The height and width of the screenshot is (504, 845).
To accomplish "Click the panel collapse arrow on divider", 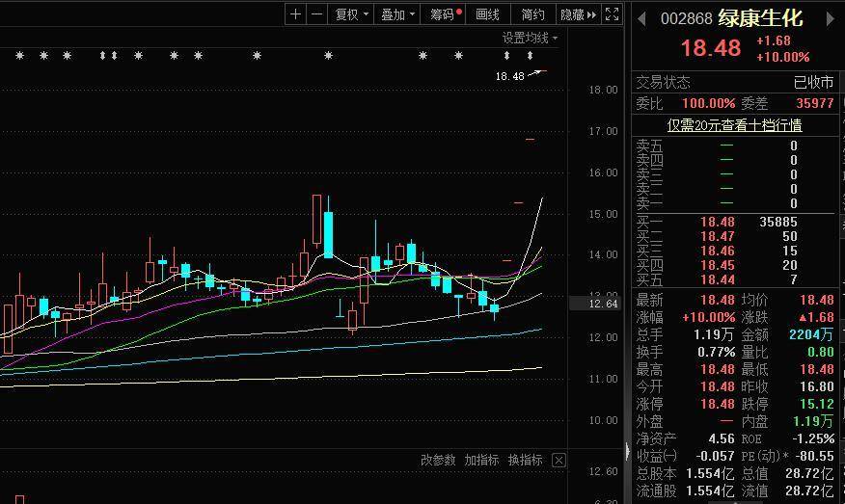I will pyautogui.click(x=627, y=451).
